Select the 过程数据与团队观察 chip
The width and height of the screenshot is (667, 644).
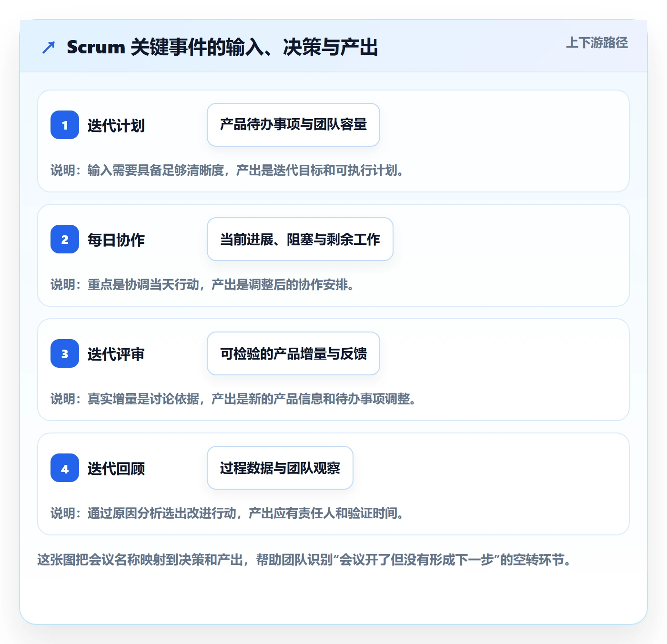click(x=280, y=468)
